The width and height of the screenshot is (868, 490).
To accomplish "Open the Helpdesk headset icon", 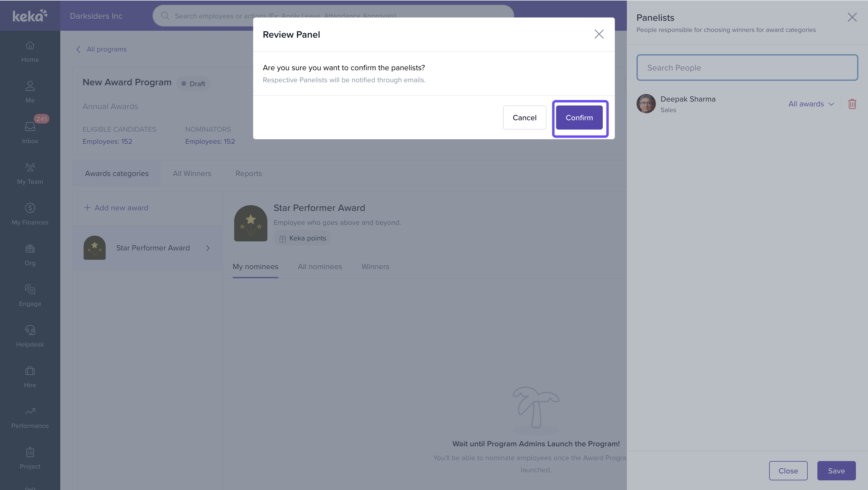I will 30,330.
